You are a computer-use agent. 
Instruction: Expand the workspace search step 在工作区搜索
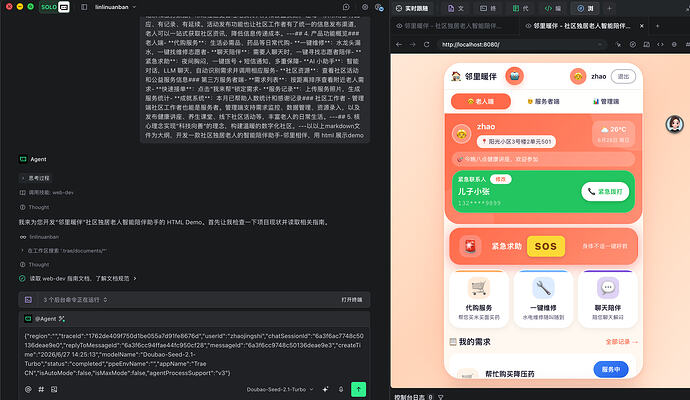pyautogui.click(x=63, y=251)
